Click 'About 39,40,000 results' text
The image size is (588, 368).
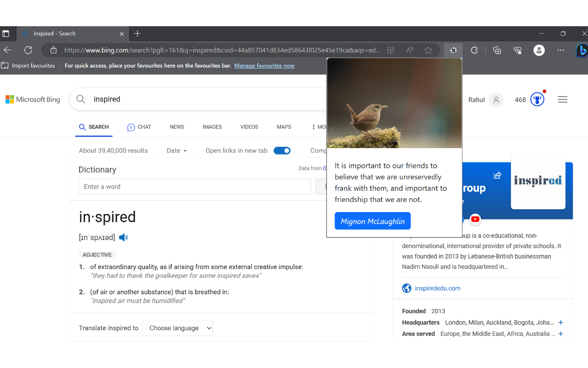[113, 150]
